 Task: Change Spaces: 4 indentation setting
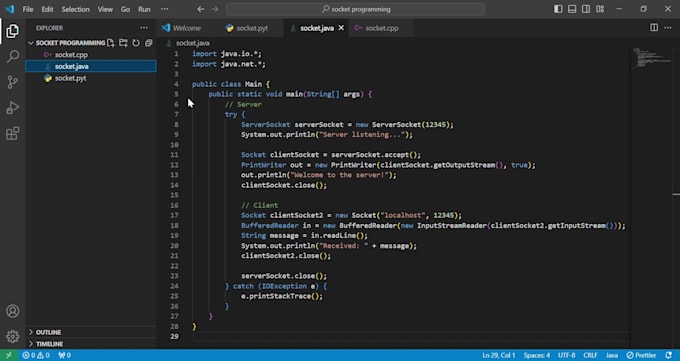pyautogui.click(x=536, y=355)
